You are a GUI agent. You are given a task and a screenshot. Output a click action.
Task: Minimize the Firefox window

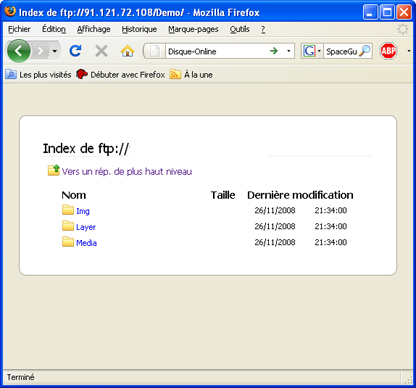(370, 12)
